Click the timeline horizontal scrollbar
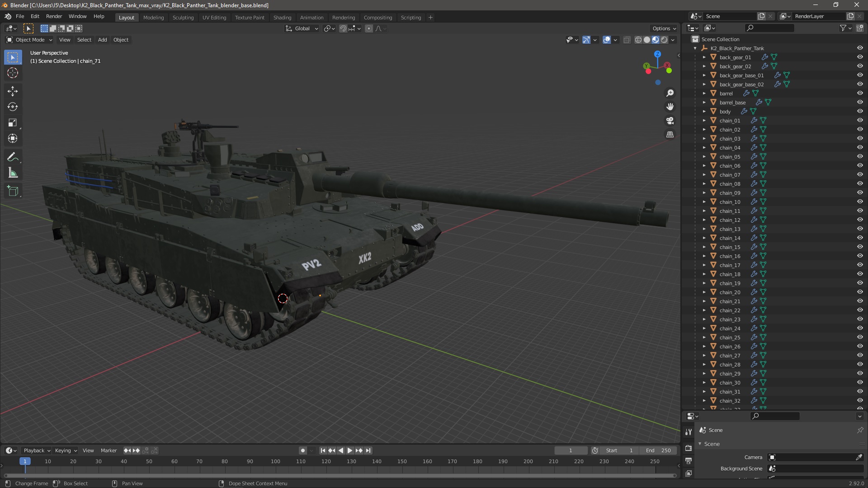The image size is (868, 488). pyautogui.click(x=340, y=475)
